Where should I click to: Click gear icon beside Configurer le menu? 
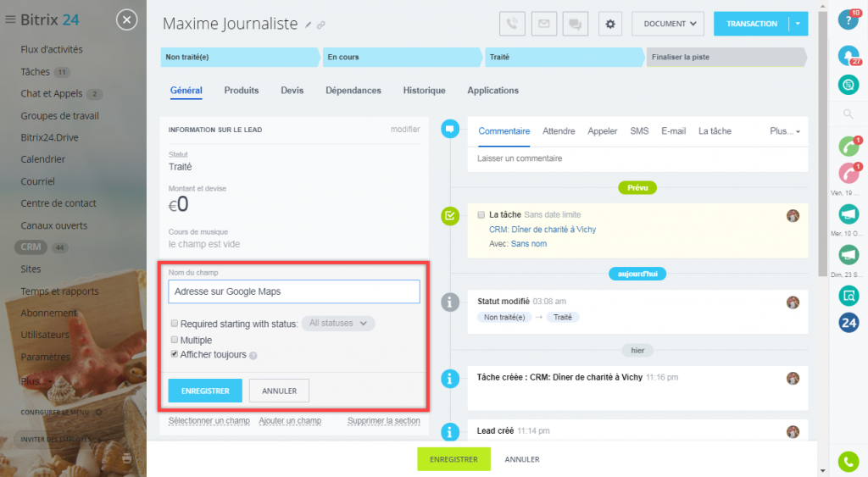(98, 413)
